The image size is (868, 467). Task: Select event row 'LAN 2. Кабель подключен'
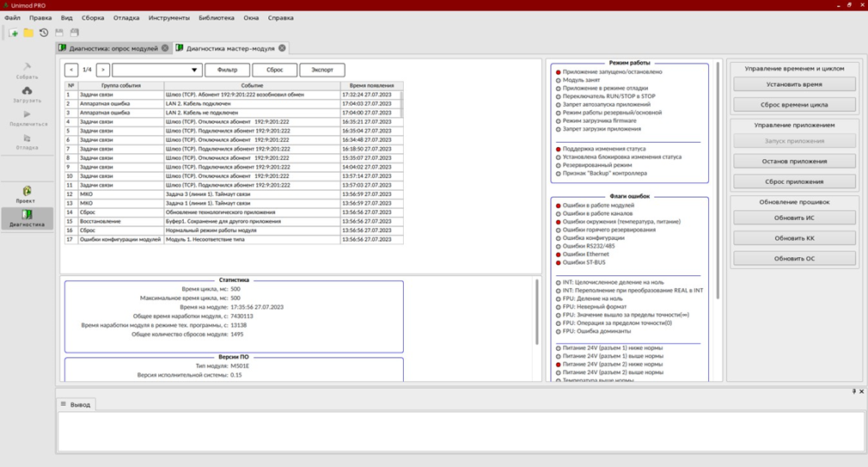point(234,103)
